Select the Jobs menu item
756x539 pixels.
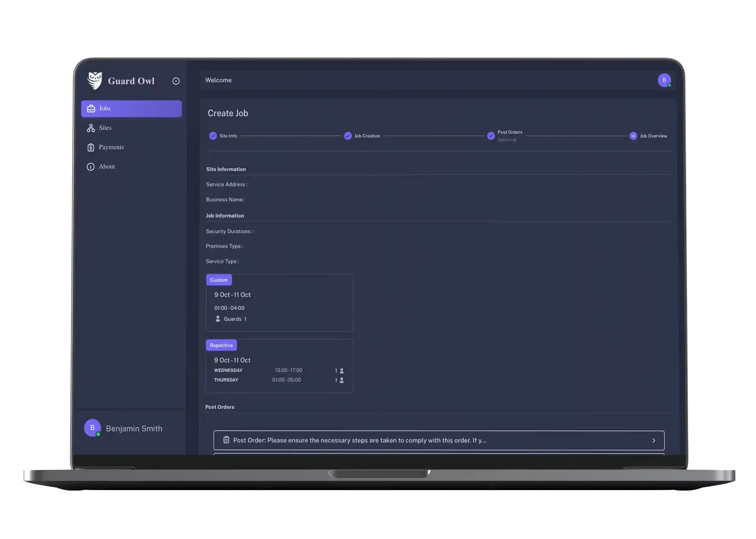[131, 108]
